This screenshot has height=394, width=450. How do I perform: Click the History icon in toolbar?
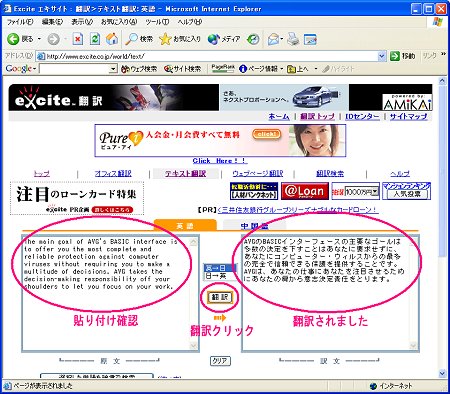point(253,39)
